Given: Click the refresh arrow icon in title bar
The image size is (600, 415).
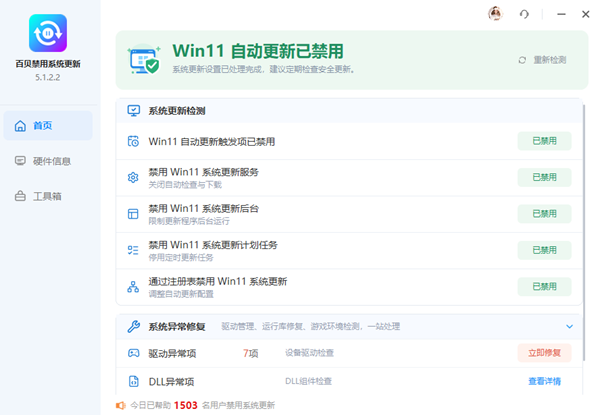Looking at the screenshot, I should 524,14.
